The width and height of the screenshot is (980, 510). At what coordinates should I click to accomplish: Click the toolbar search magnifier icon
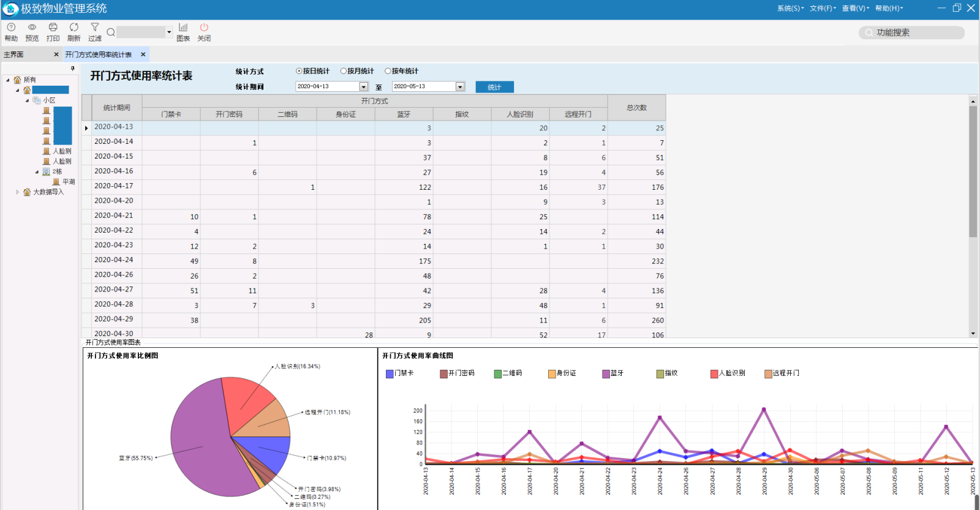coord(111,32)
